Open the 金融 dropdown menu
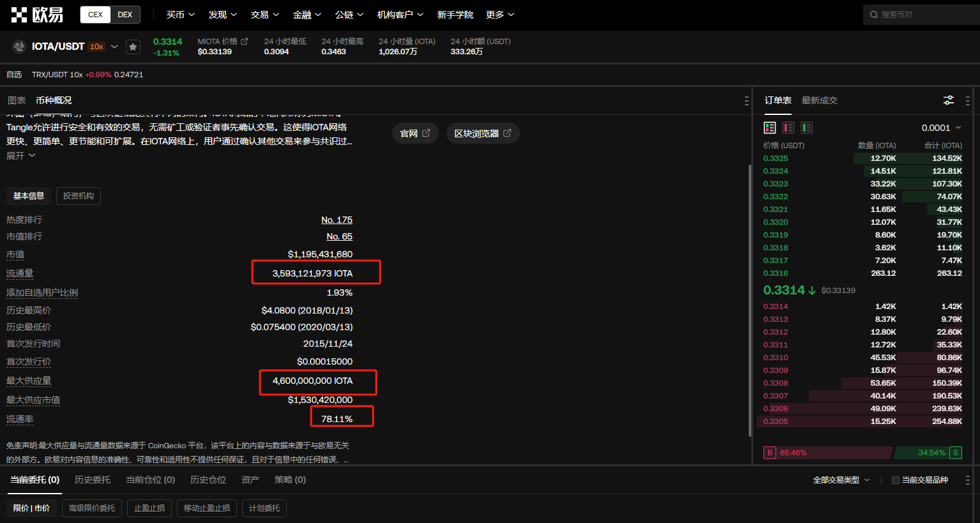Screen dimensions: 980x523 click(307, 15)
